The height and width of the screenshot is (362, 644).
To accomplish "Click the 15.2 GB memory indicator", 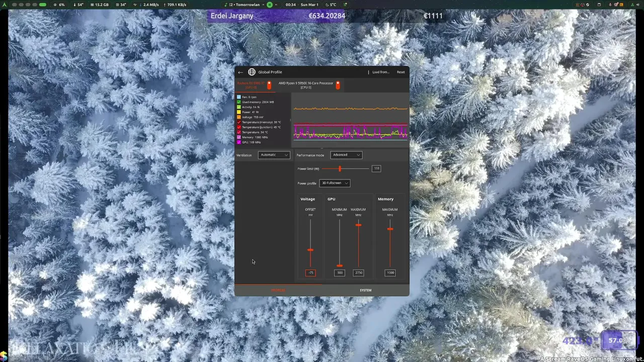I will [99, 5].
